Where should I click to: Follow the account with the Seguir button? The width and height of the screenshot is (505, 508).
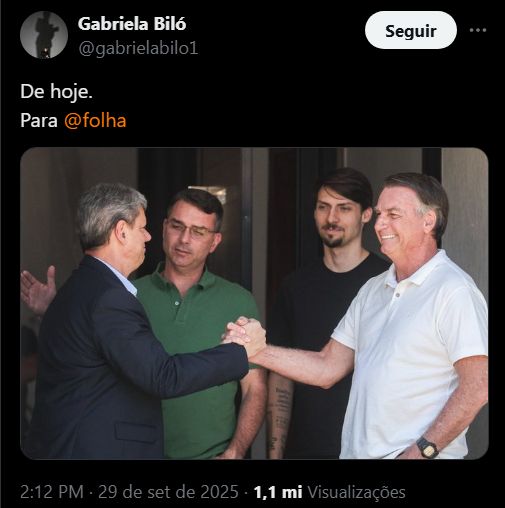(x=411, y=30)
